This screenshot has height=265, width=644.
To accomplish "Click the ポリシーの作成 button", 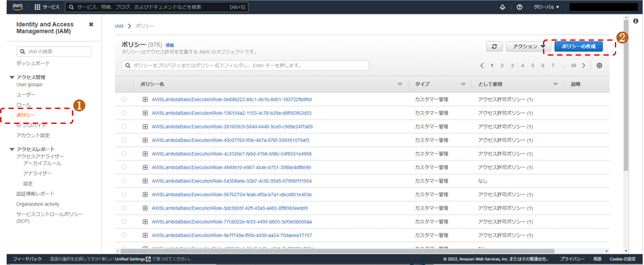I will (x=578, y=46).
